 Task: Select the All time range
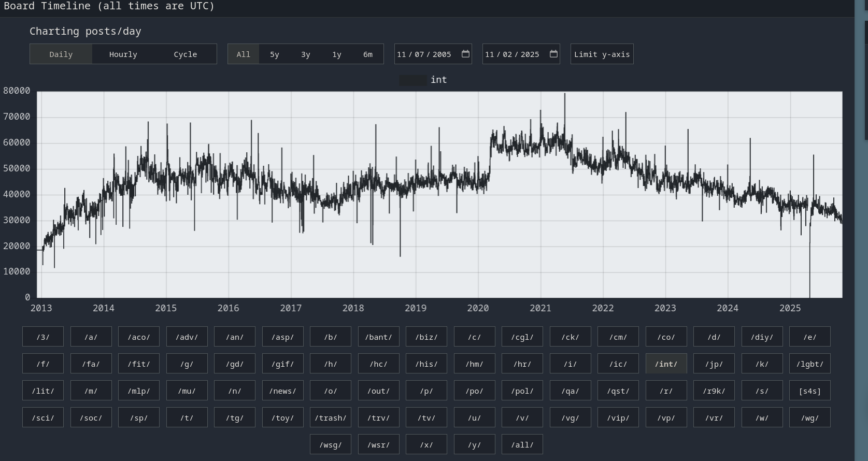point(244,54)
